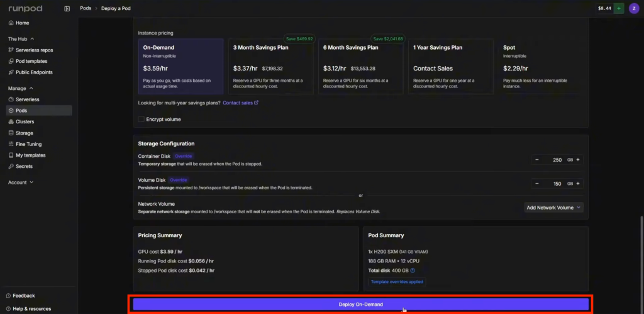644x314 pixels.
Task: Click the Secrets key icon
Action: 11,167
